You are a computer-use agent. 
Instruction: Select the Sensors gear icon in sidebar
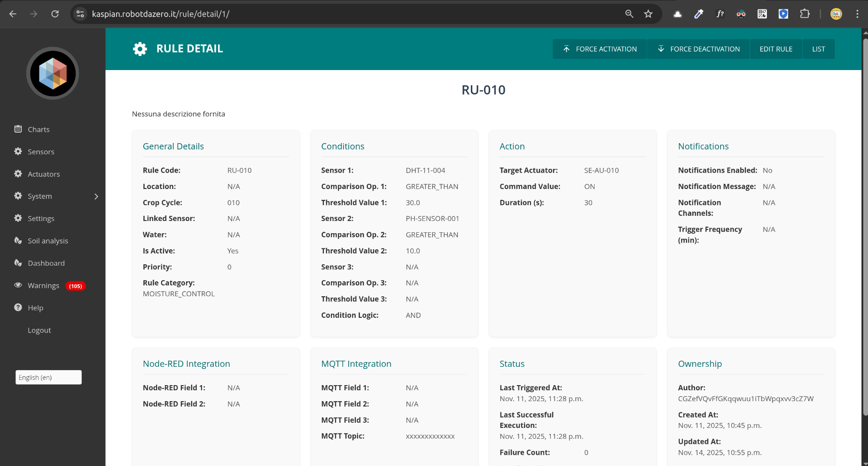pyautogui.click(x=18, y=151)
